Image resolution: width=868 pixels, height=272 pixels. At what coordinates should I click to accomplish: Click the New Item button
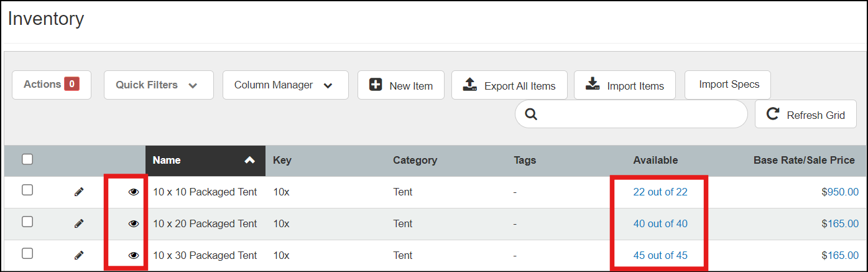point(400,86)
